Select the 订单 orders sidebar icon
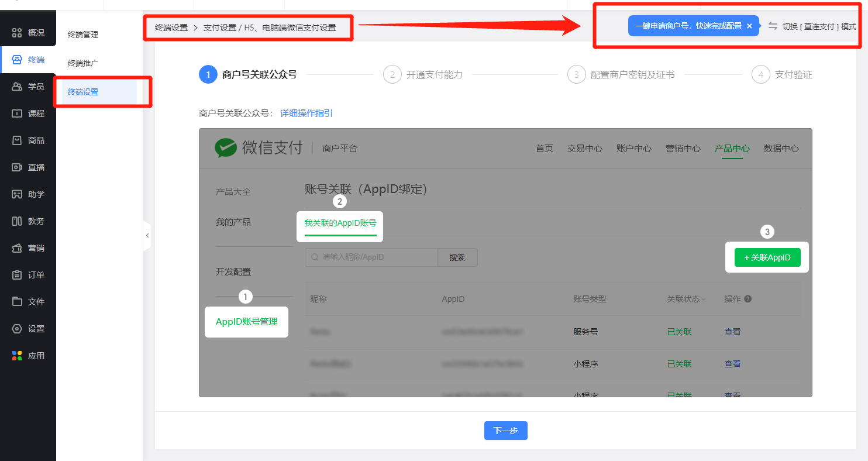This screenshot has height=461, width=868. (17, 275)
